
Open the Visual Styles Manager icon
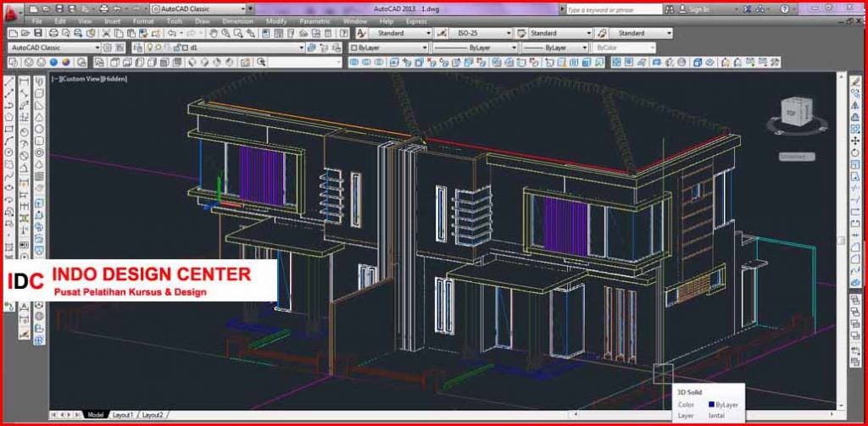(x=81, y=63)
